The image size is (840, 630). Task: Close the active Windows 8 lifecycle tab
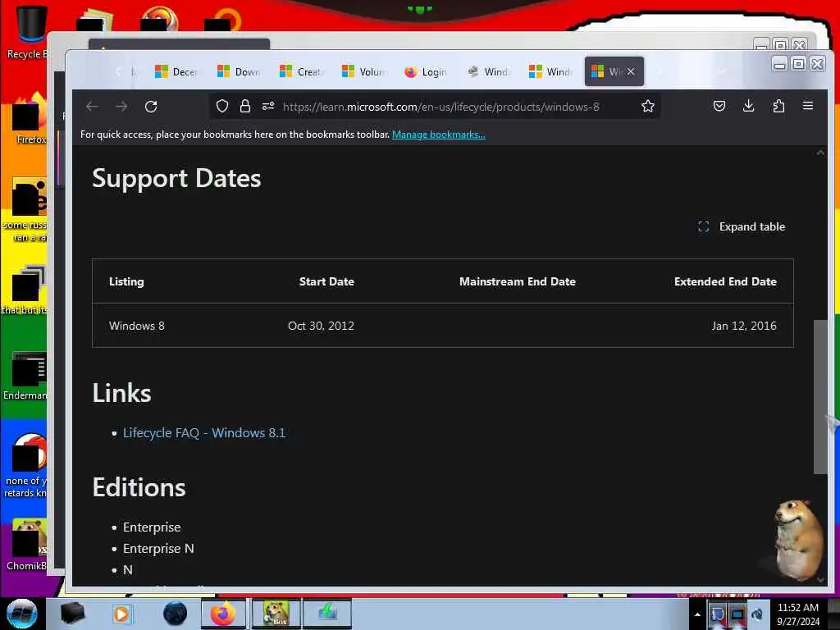tap(631, 71)
